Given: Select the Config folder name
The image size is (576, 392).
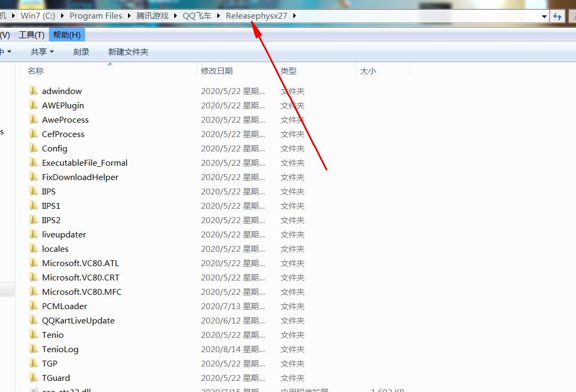Looking at the screenshot, I should [x=54, y=148].
